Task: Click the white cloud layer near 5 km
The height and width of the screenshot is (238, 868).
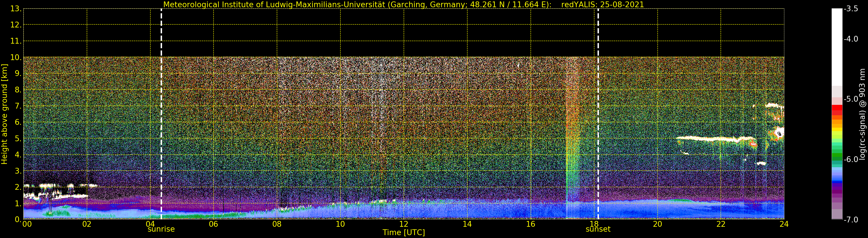Action: tap(714, 138)
